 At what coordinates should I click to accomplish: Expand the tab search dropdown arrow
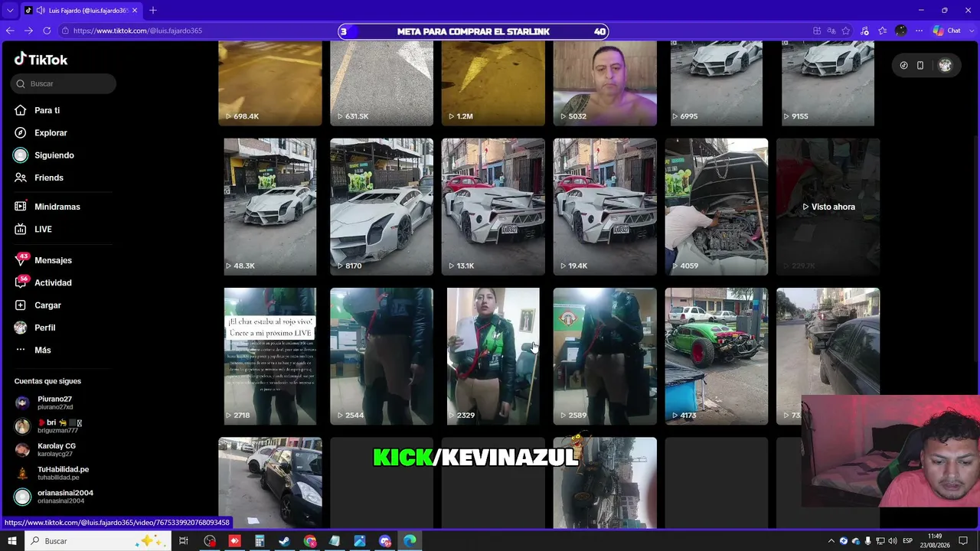(x=9, y=10)
